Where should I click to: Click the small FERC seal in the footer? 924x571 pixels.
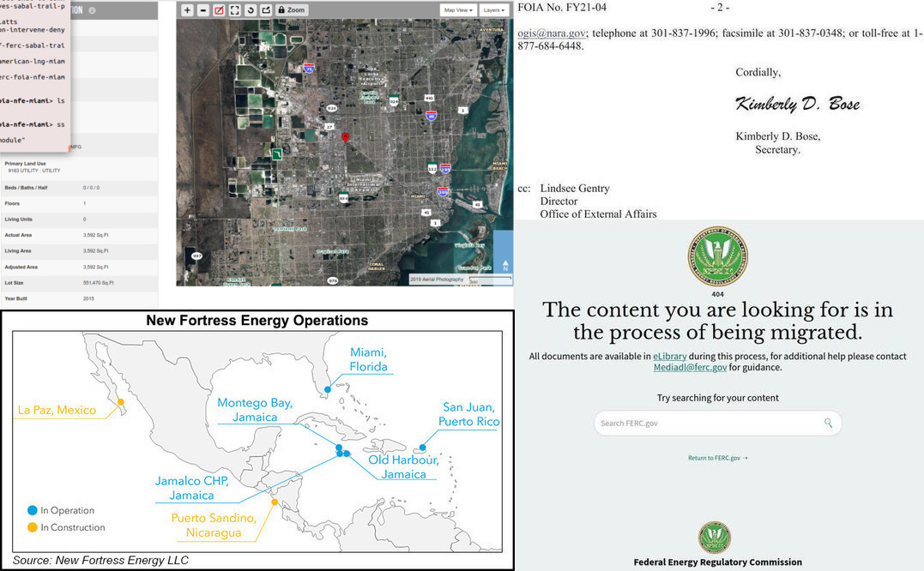tap(715, 538)
